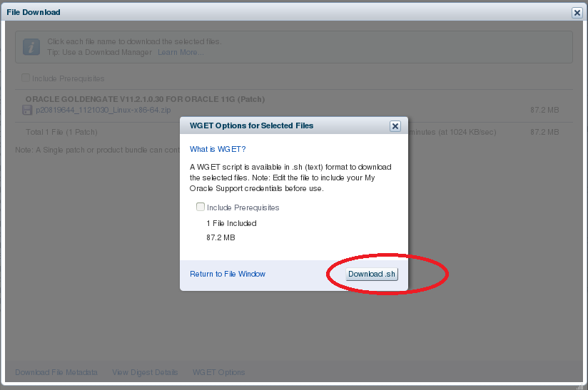588x390 pixels.
Task: Toggle Include Prerequisites checkbox in File Download window
Action: point(26,78)
